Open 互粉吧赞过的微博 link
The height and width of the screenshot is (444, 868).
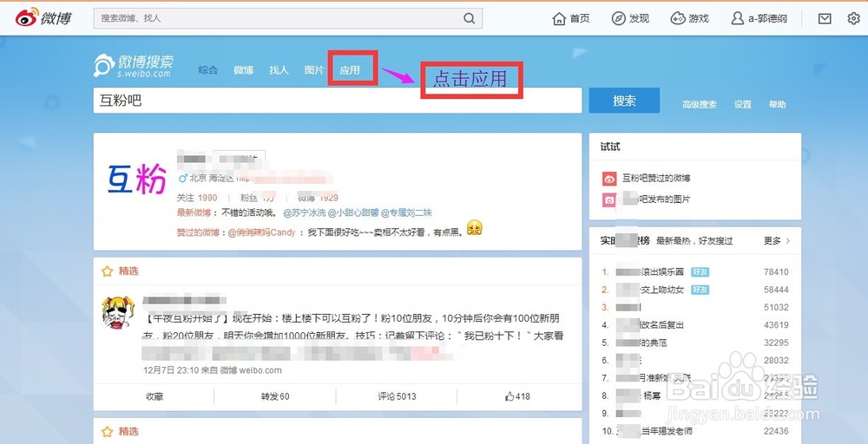point(656,178)
